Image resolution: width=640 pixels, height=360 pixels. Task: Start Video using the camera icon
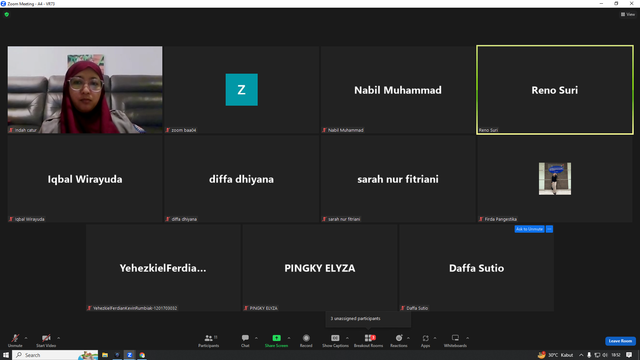point(46,340)
